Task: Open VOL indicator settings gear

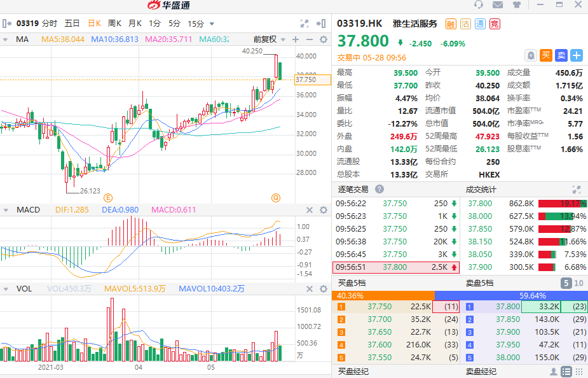Action: click(324, 289)
